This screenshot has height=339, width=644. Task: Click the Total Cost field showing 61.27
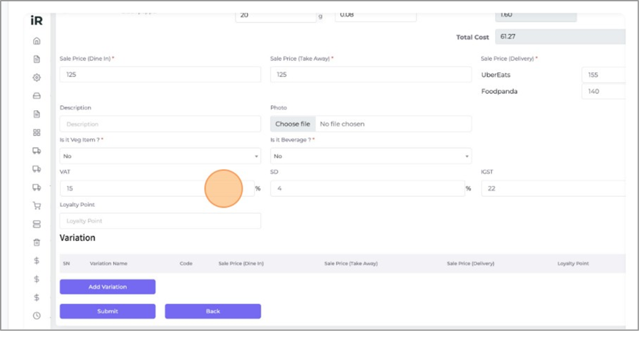(x=560, y=36)
